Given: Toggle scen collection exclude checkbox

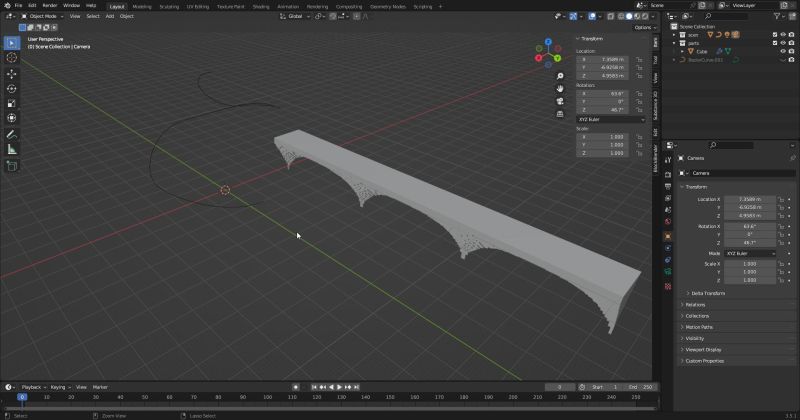Looking at the screenshot, I should 774,35.
